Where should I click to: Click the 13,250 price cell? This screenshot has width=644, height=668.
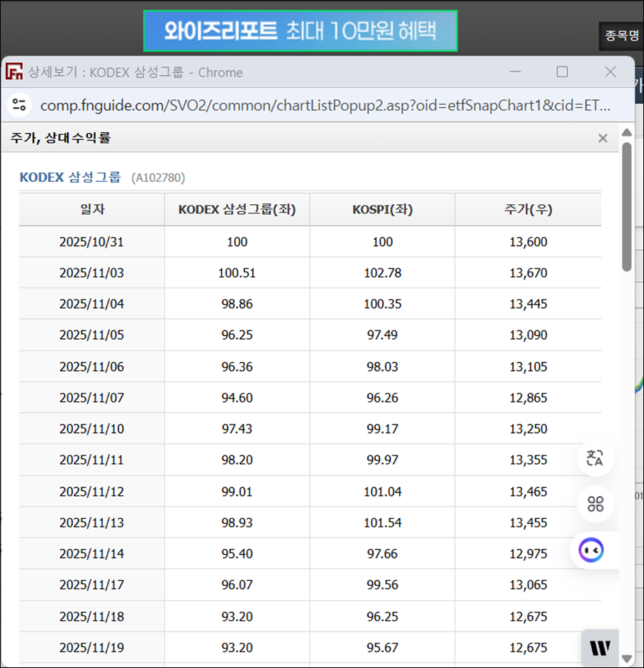[x=528, y=429]
